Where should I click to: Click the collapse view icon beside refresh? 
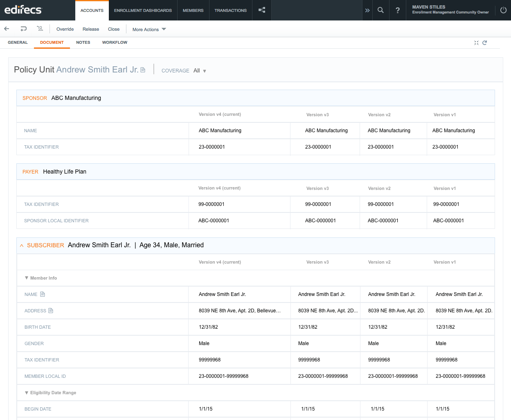tap(476, 43)
